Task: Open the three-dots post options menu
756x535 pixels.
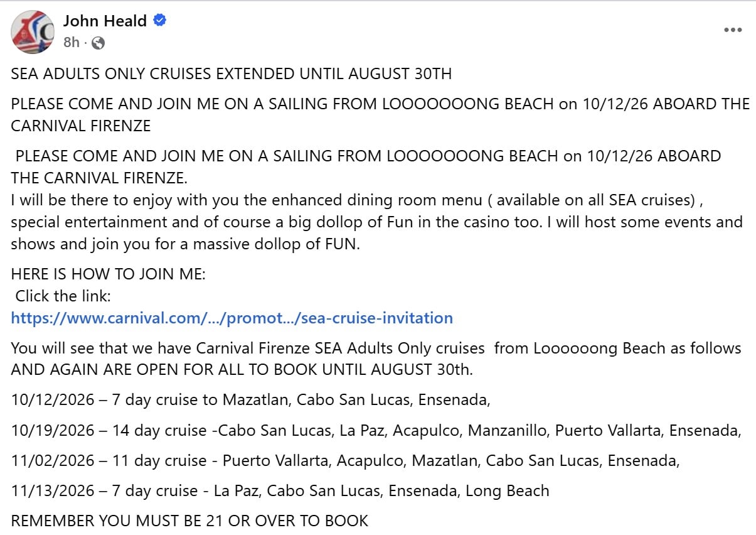Action: [732, 30]
